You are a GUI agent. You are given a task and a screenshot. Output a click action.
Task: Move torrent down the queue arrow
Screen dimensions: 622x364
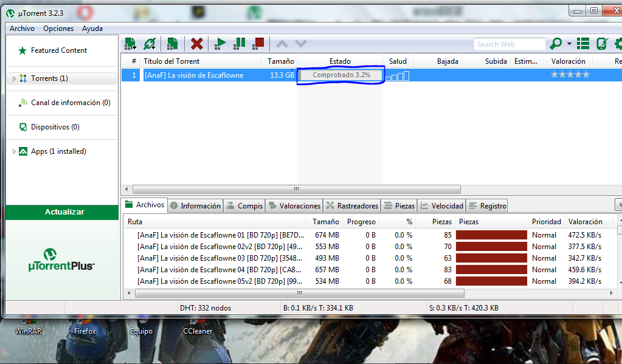pos(301,44)
